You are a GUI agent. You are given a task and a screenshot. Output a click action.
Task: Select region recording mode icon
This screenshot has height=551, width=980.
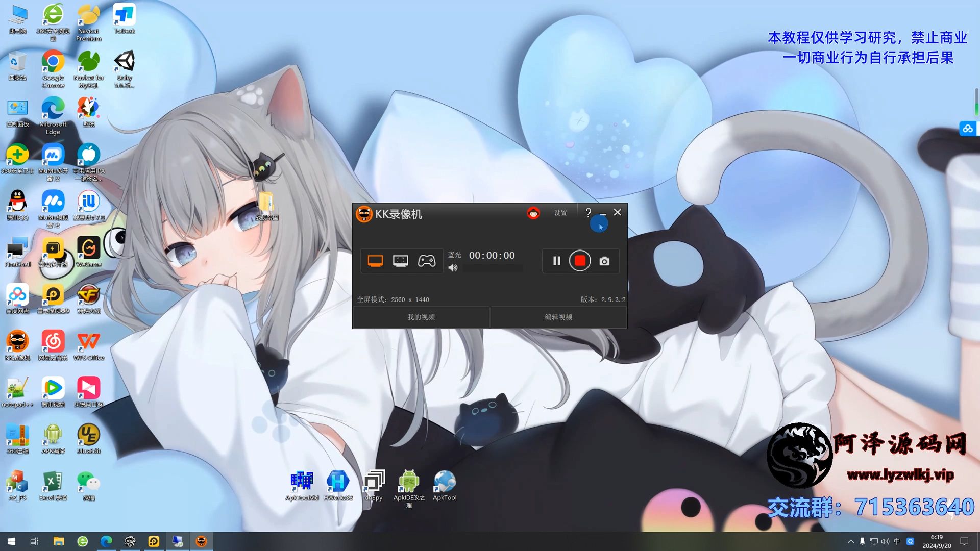[x=401, y=261]
